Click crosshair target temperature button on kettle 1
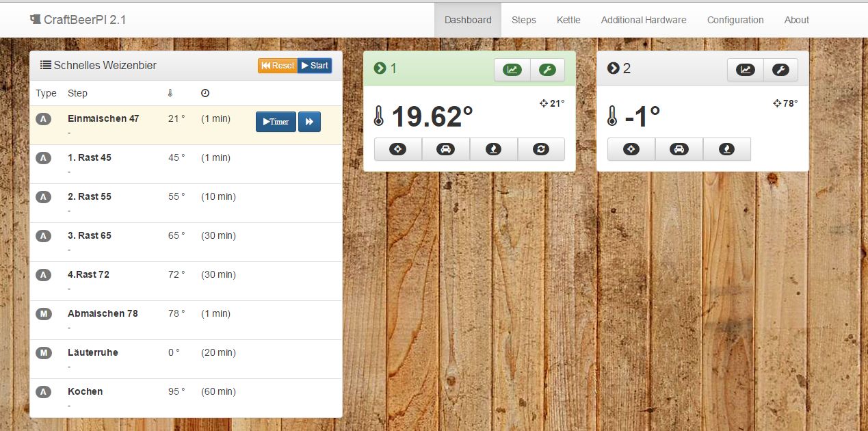Screen dimensions: 868x431 click(397, 149)
